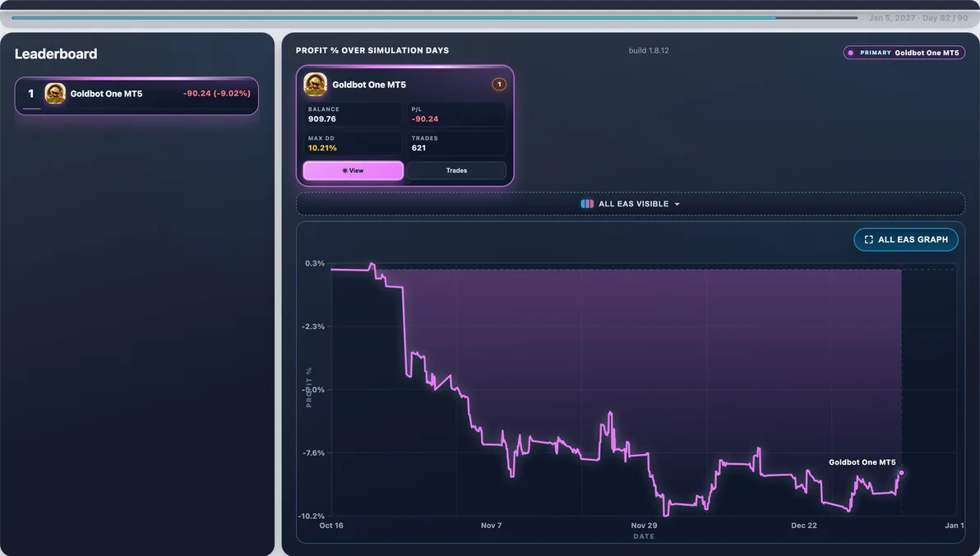Click the Goldbot avatar in the EA card

coord(315,85)
